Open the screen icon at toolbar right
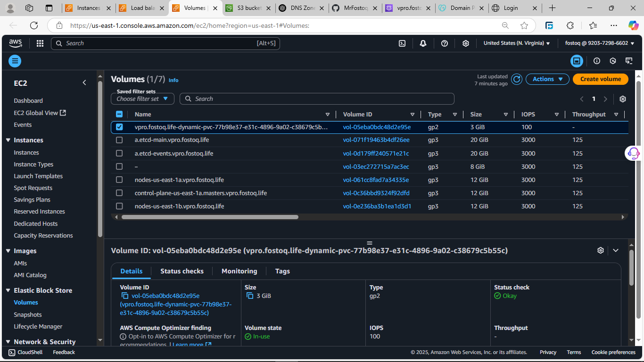The width and height of the screenshot is (644, 362). tap(629, 61)
